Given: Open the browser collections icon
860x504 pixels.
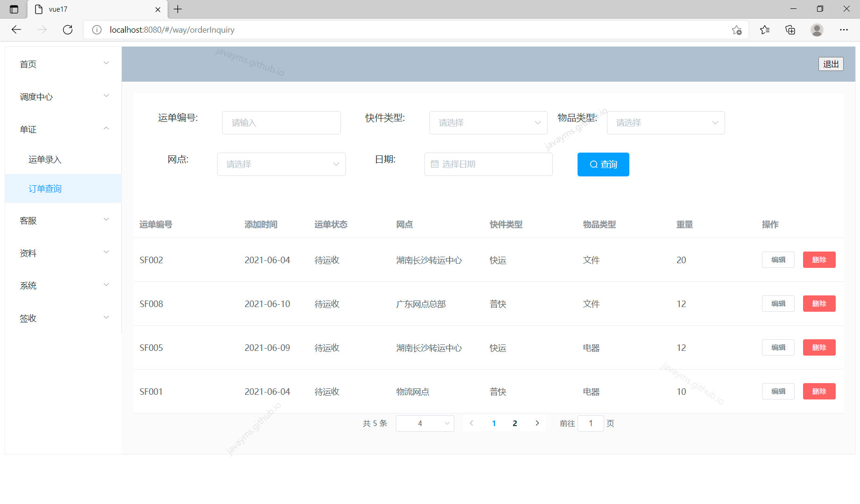Looking at the screenshot, I should [790, 30].
